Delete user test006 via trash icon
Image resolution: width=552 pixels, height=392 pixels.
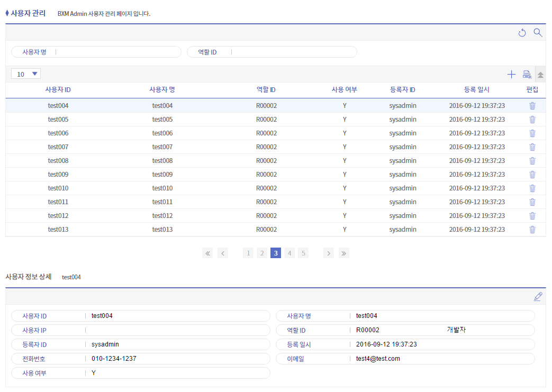532,133
